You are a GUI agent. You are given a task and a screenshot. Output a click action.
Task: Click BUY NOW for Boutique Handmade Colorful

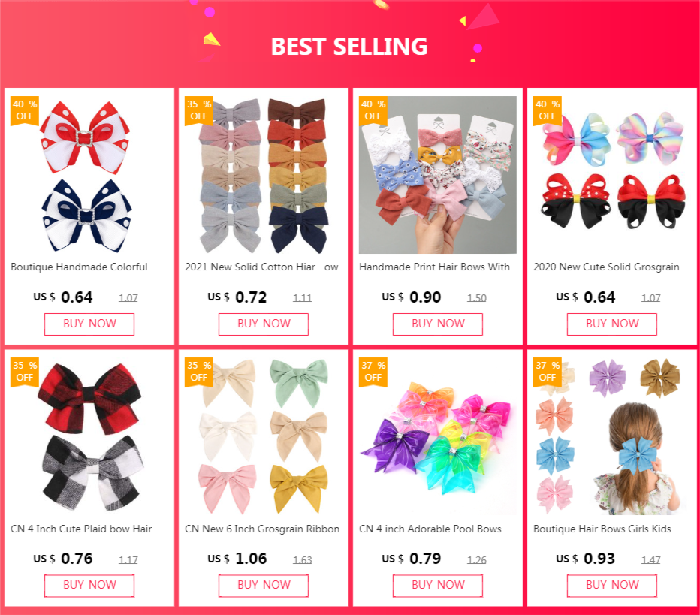point(89,324)
